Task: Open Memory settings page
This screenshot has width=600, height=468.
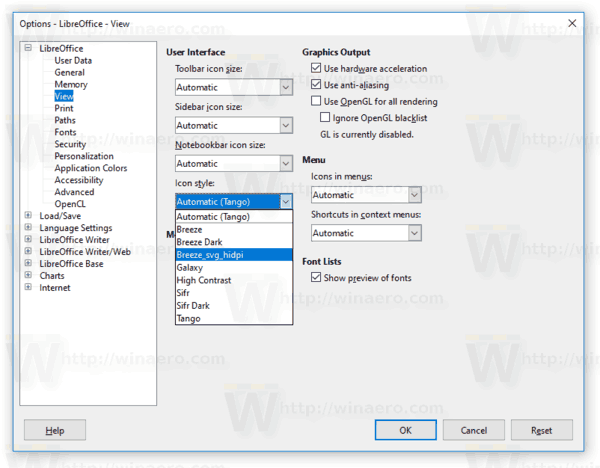Action: 71,84
